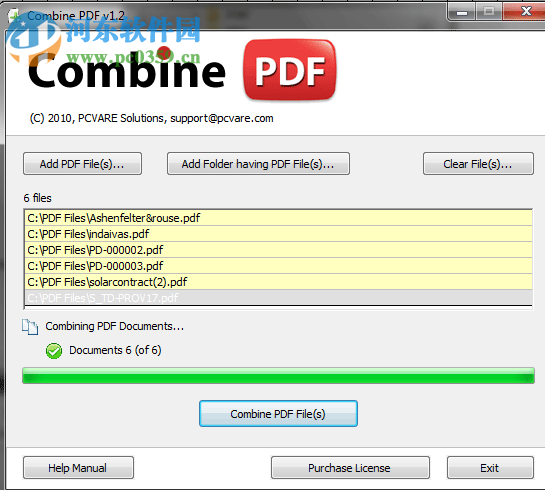Select solarcontract(2).pdf list entry

point(278,282)
